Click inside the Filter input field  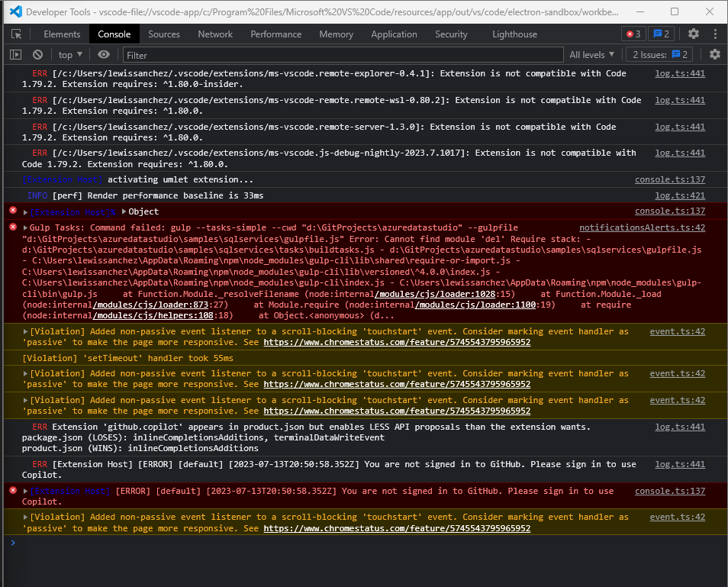coord(305,54)
